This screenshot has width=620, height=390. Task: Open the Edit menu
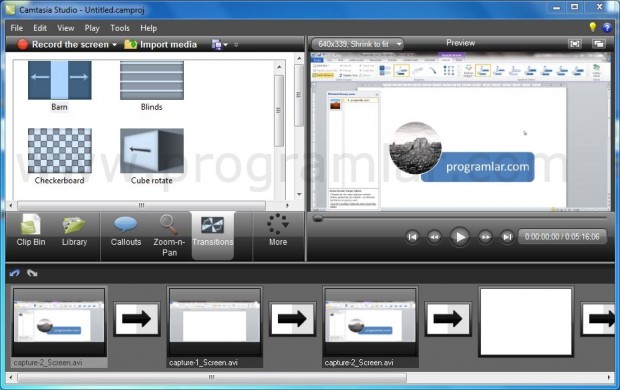[40, 28]
